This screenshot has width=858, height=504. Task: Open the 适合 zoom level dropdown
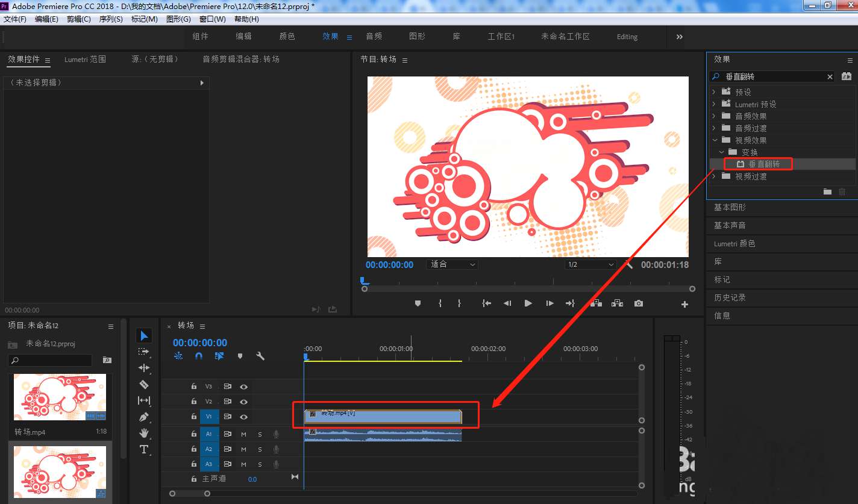click(x=452, y=264)
